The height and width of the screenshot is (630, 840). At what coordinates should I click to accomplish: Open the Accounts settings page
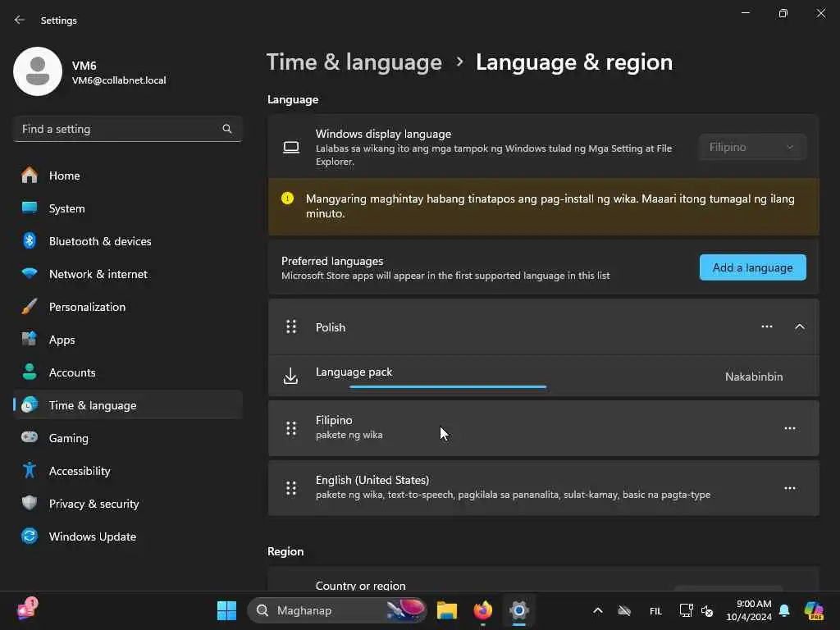127,372
